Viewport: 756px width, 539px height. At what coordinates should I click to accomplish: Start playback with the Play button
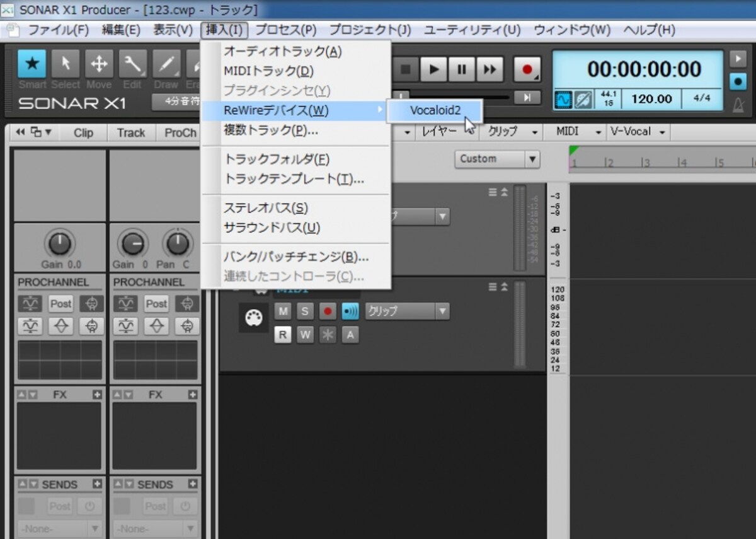(433, 69)
